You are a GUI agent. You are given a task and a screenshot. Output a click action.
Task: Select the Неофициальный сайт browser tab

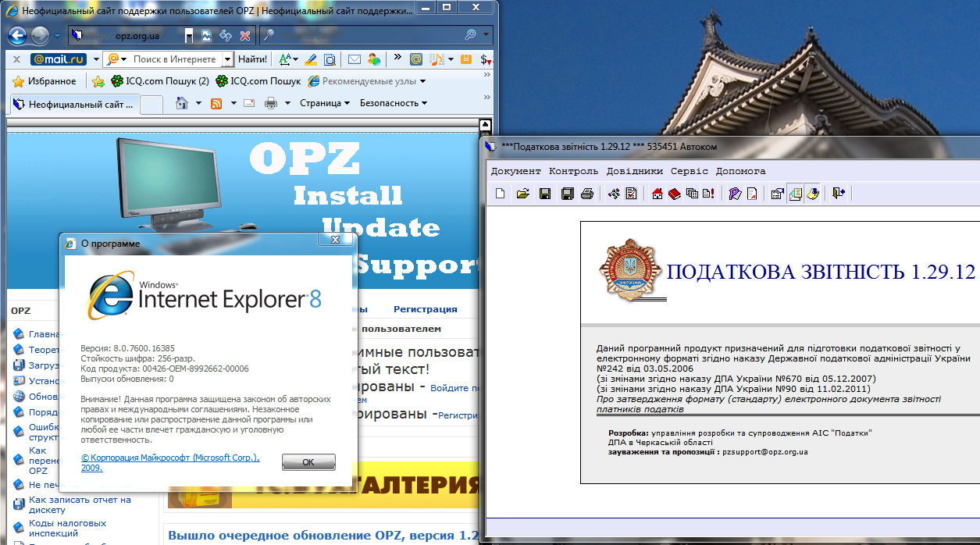[x=74, y=104]
